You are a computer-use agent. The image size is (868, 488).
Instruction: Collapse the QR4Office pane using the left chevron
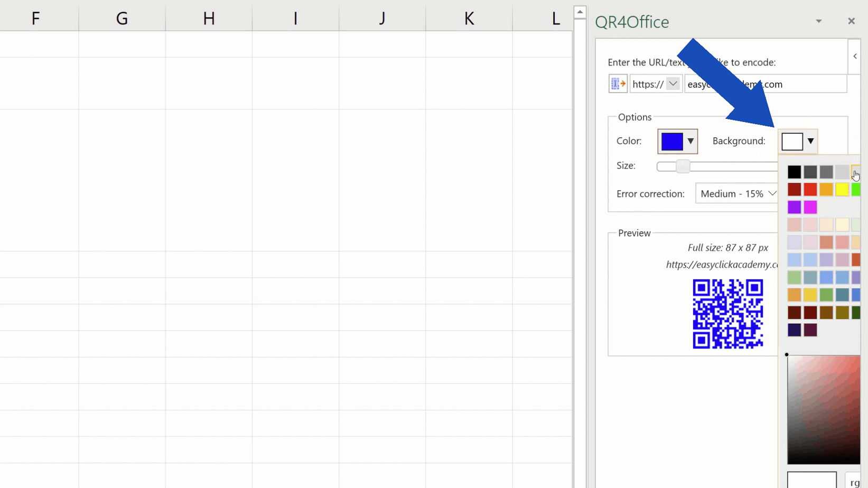tap(854, 56)
